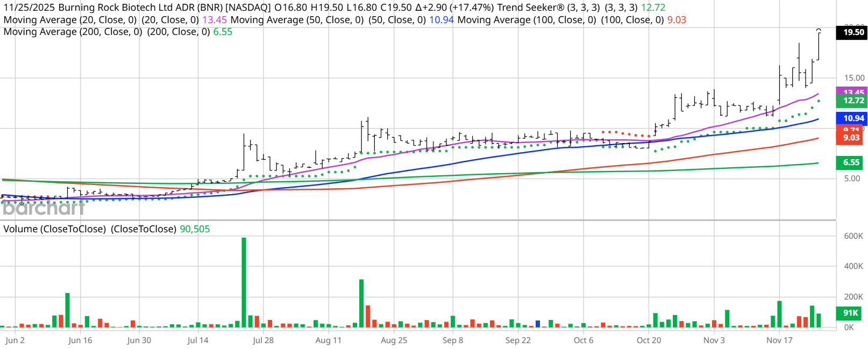Click the Jun 2 date label
The width and height of the screenshot is (868, 349).
tap(15, 340)
